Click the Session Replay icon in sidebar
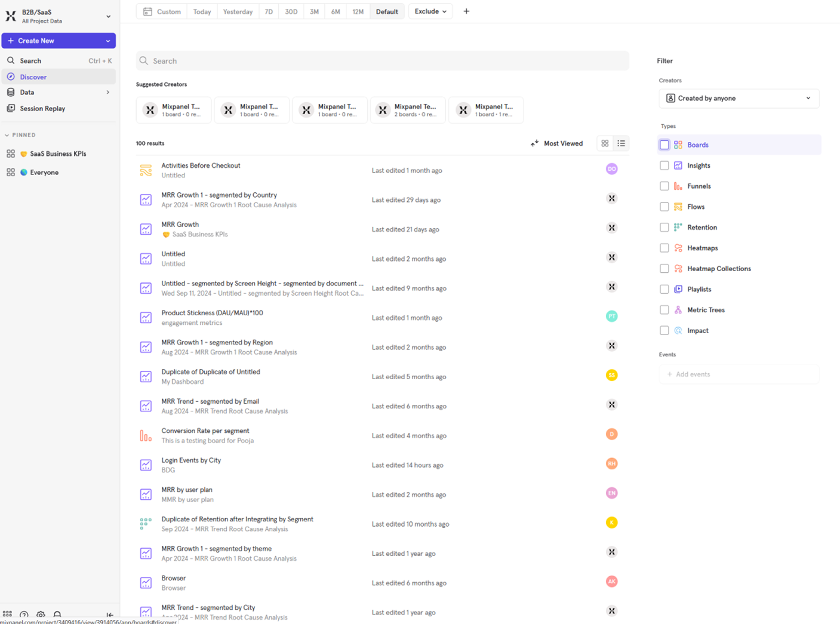This screenshot has height=624, width=840. 11,108
